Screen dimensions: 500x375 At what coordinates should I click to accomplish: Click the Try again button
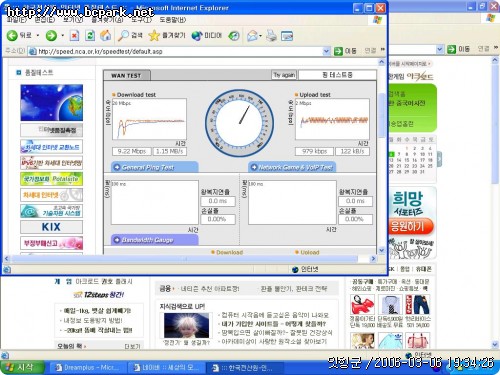pyautogui.click(x=284, y=75)
